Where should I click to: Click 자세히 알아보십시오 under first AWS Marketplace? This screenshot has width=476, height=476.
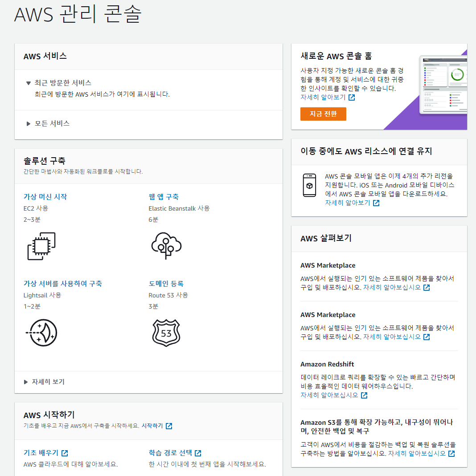(x=392, y=287)
